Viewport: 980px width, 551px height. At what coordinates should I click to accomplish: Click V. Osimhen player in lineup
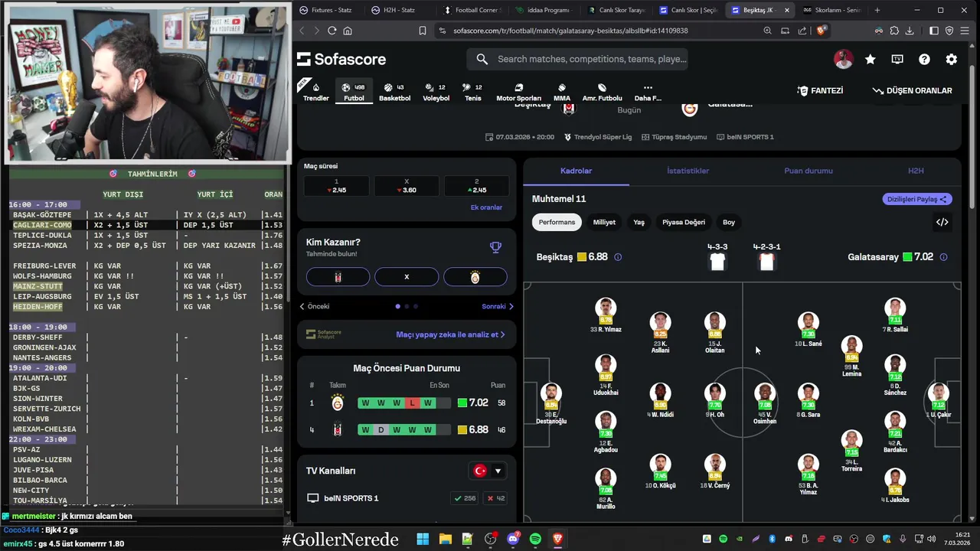pos(764,403)
